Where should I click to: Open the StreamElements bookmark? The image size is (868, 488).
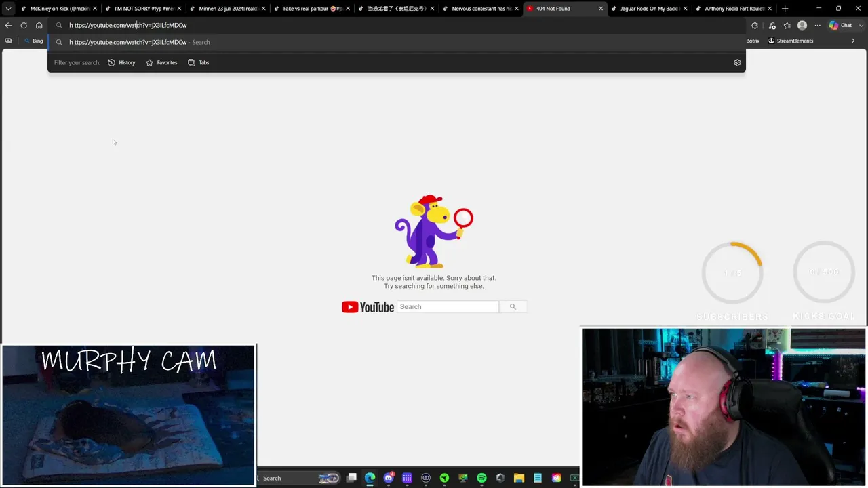(790, 41)
